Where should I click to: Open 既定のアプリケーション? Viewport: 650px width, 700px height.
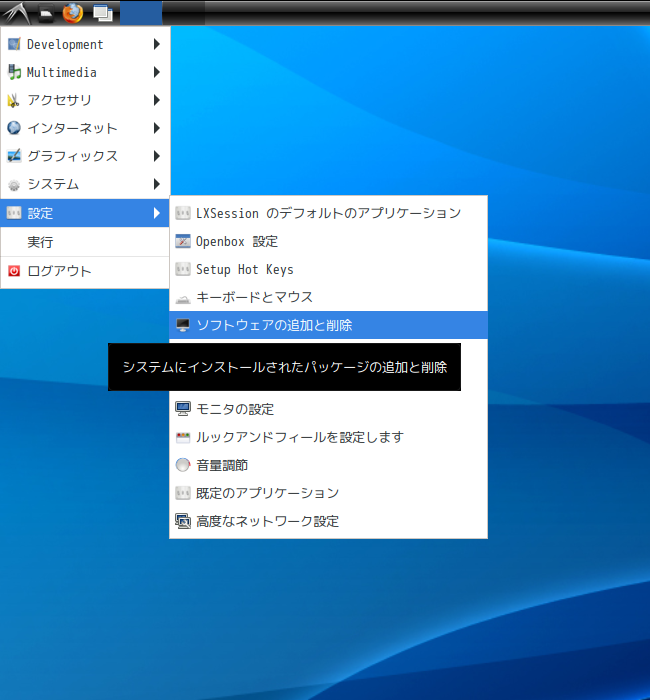coord(329,493)
